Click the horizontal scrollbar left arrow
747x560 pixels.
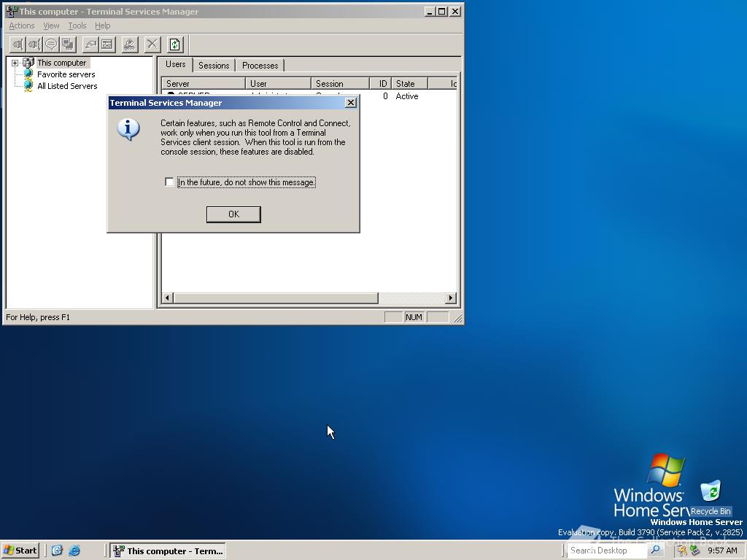coord(167,298)
